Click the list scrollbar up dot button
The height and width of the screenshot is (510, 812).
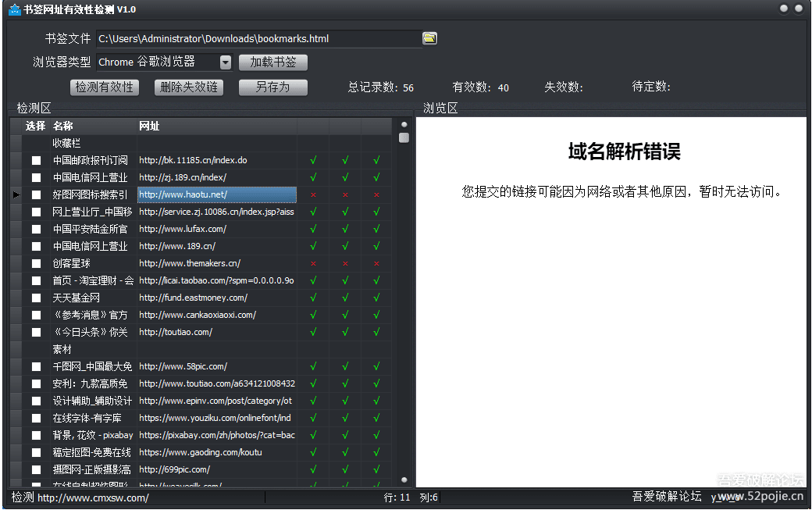404,125
